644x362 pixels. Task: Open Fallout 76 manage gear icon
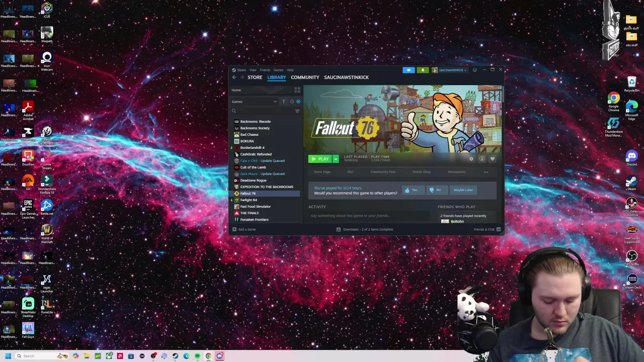pyautogui.click(x=471, y=159)
